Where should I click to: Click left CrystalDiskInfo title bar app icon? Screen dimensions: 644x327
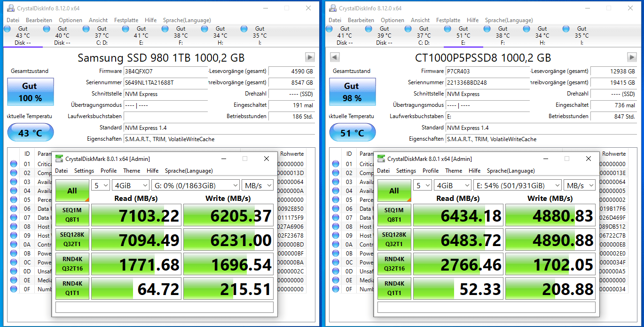click(10, 8)
